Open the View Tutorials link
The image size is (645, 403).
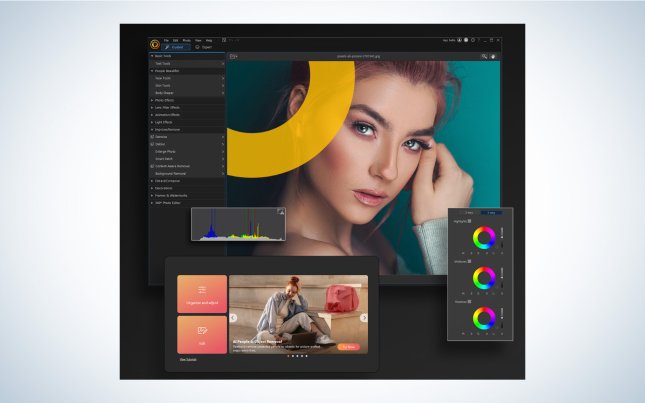188,357
